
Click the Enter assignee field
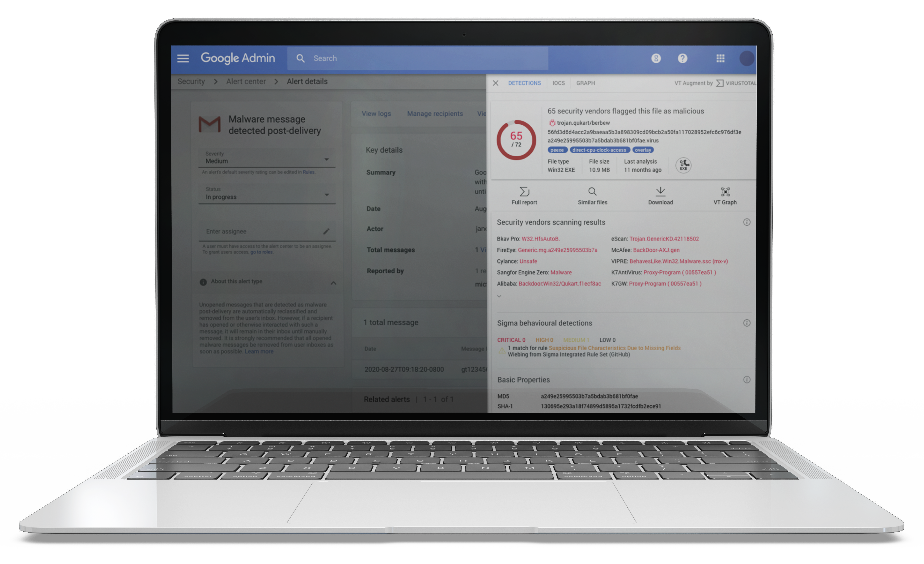click(x=267, y=232)
